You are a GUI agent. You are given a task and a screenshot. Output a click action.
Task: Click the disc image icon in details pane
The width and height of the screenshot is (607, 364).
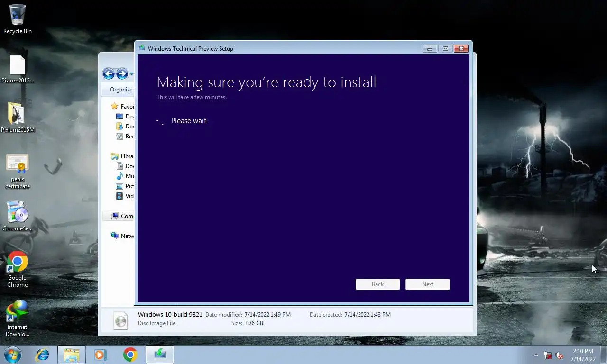pyautogui.click(x=121, y=320)
